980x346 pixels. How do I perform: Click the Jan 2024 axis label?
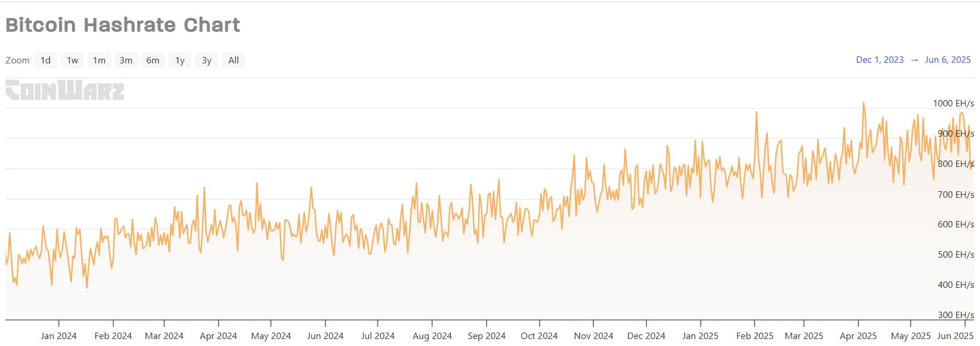[59, 336]
